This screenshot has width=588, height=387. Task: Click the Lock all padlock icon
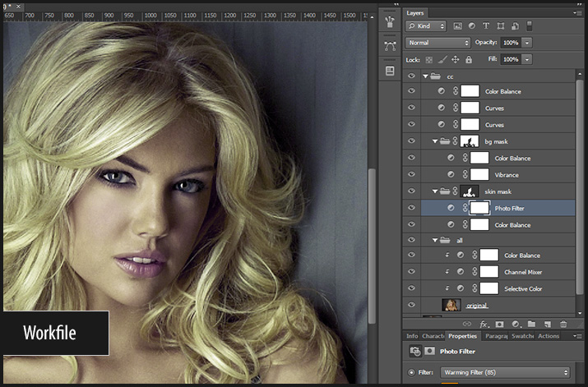tap(469, 60)
